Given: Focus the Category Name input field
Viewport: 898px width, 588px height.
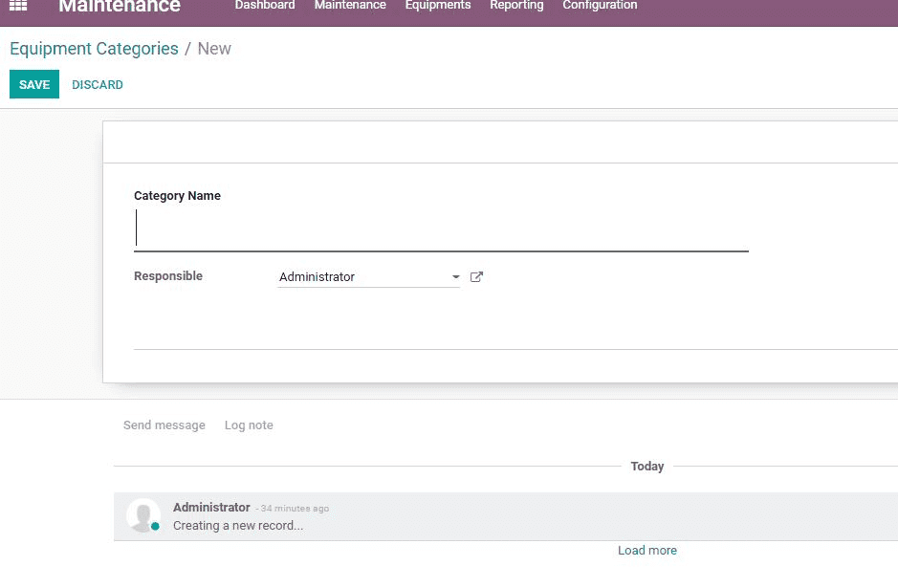Looking at the screenshot, I should click(x=441, y=229).
